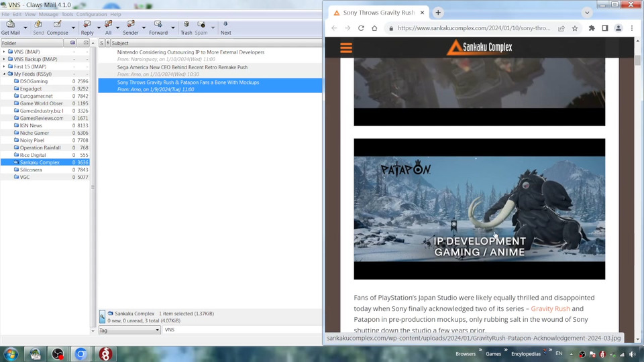Click the Folder column header
Viewport: 644px width, 362px height.
coord(32,43)
